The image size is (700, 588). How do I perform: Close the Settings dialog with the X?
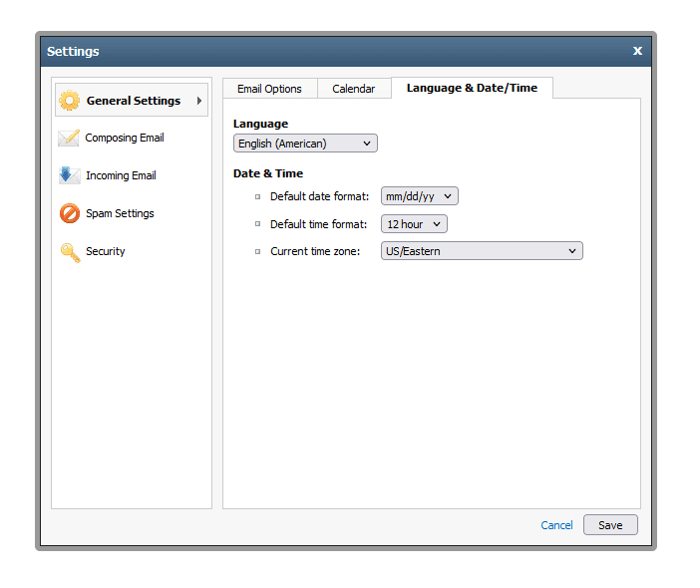click(x=637, y=51)
